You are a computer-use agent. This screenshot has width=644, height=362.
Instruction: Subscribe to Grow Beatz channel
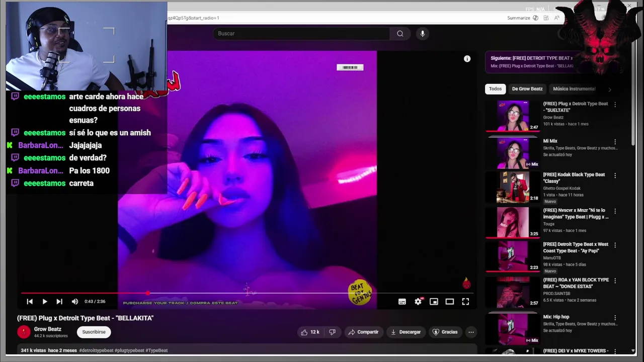tap(94, 332)
